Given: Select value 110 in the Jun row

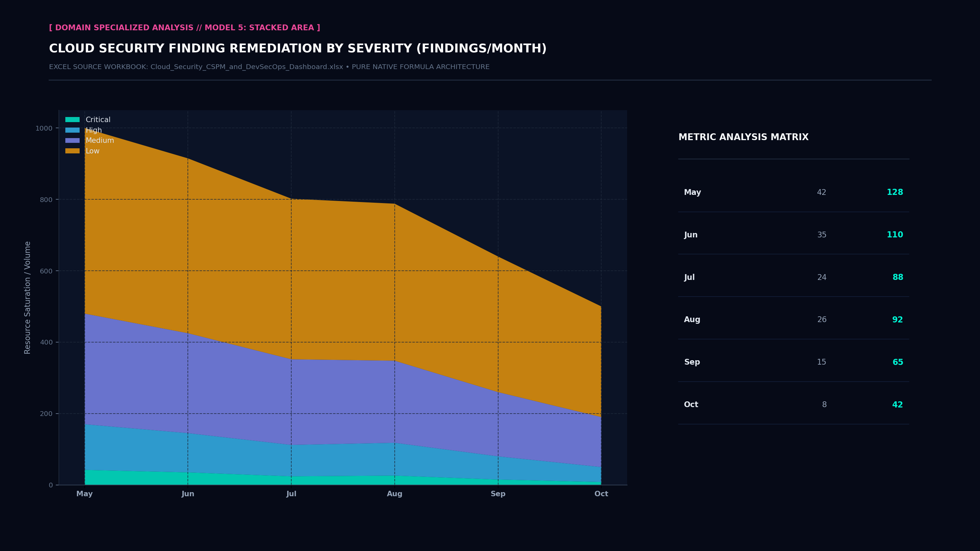Looking at the screenshot, I should (895, 235).
